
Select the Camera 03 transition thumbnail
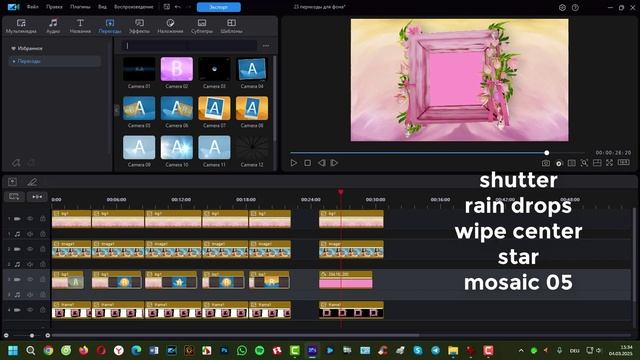tap(214, 69)
